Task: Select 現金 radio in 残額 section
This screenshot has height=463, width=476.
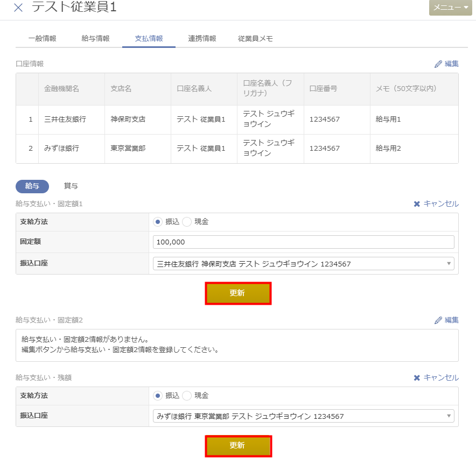Action: coord(187,396)
